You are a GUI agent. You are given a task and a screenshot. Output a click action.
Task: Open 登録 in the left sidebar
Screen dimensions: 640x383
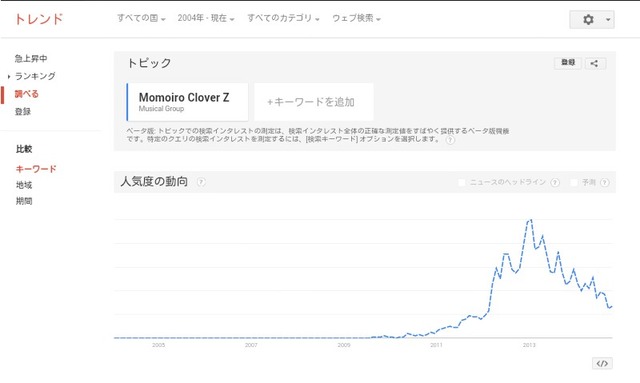(x=23, y=111)
